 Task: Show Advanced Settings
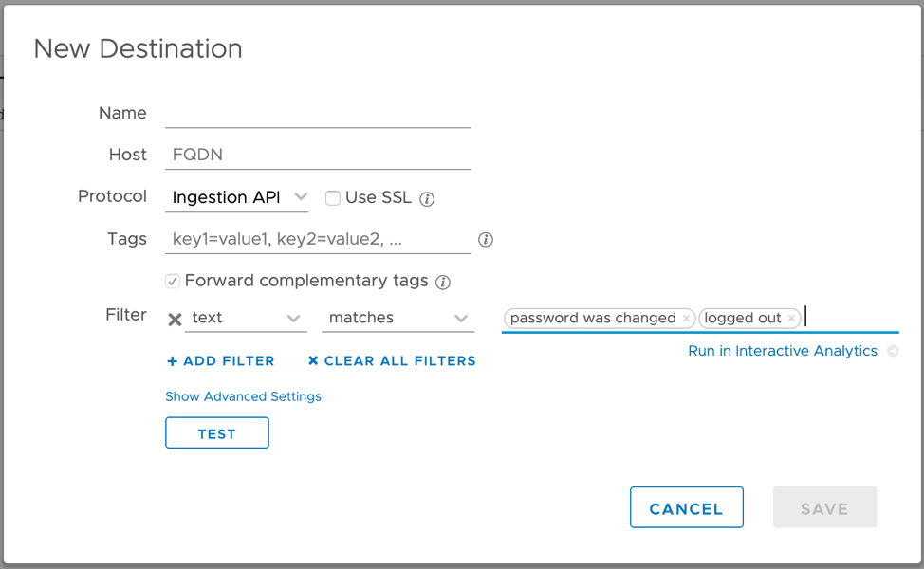(243, 396)
